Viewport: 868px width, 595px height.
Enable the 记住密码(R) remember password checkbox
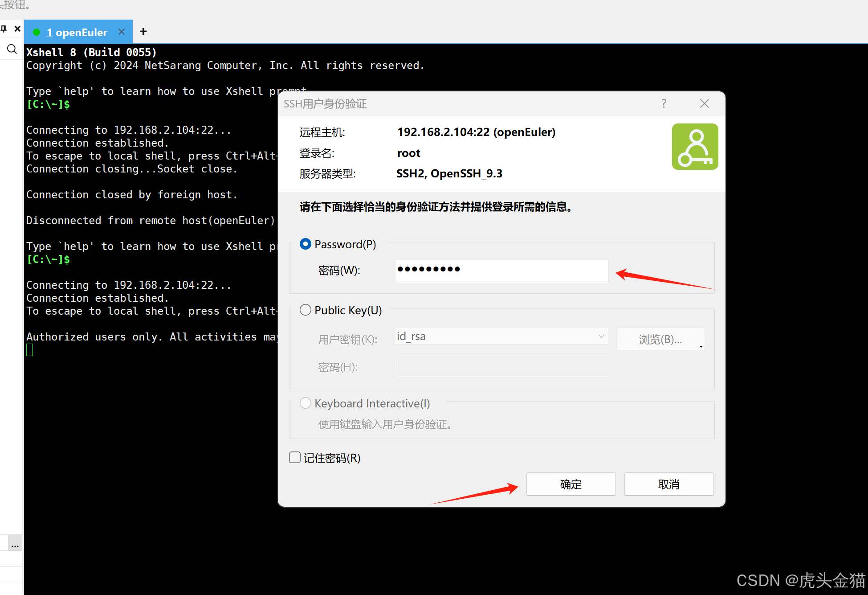pos(295,457)
